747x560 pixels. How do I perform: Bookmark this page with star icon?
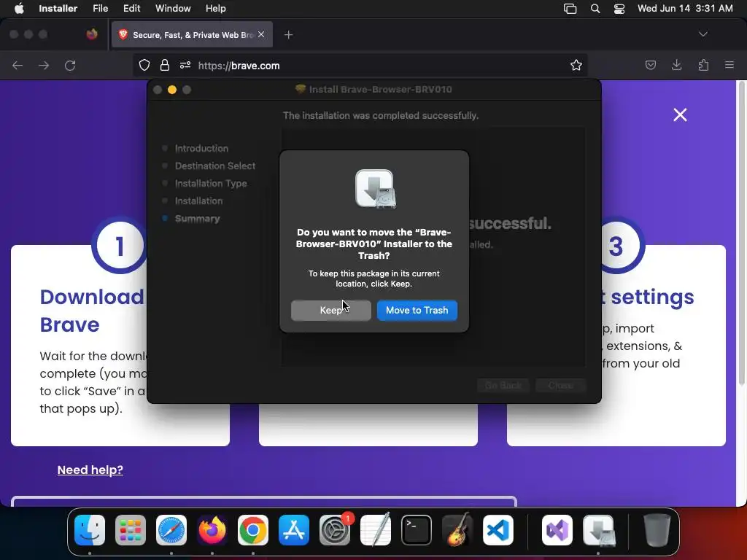576,65
